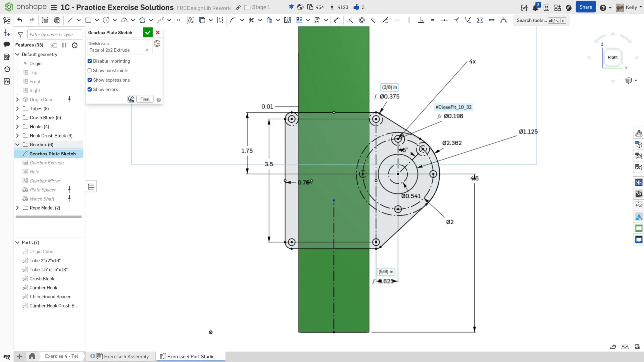Select the Line sketch tool
The width and height of the screenshot is (644, 362).
point(70,20)
